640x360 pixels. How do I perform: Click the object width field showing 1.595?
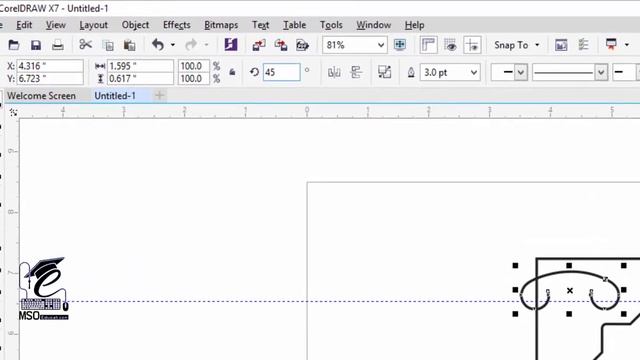[140, 66]
